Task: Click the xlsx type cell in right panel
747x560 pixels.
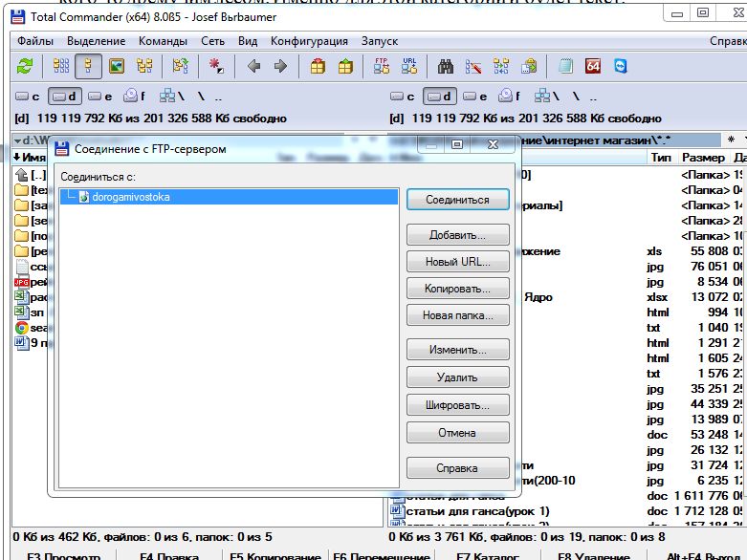Action: (657, 297)
